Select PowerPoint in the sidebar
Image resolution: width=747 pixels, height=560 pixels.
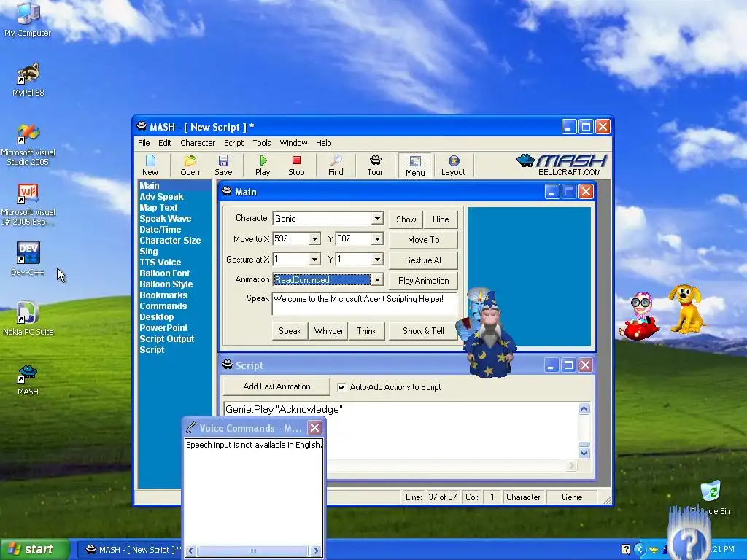[x=163, y=328]
